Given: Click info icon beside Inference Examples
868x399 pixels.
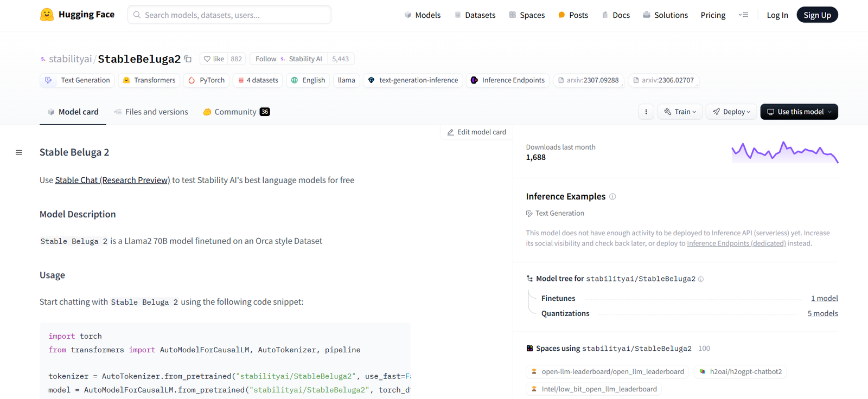Looking at the screenshot, I should [x=612, y=197].
